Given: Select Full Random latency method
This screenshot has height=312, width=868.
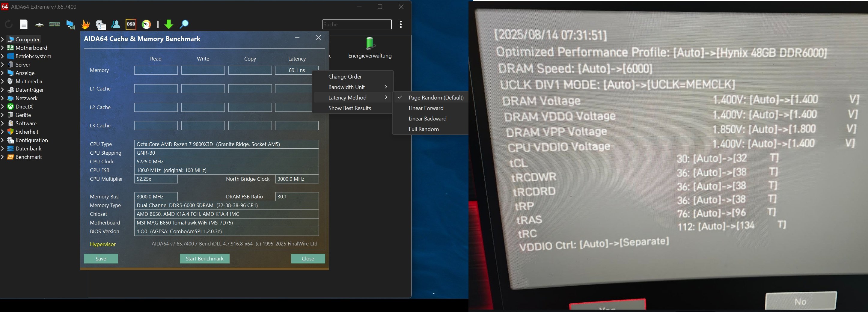Looking at the screenshot, I should [x=431, y=129].
